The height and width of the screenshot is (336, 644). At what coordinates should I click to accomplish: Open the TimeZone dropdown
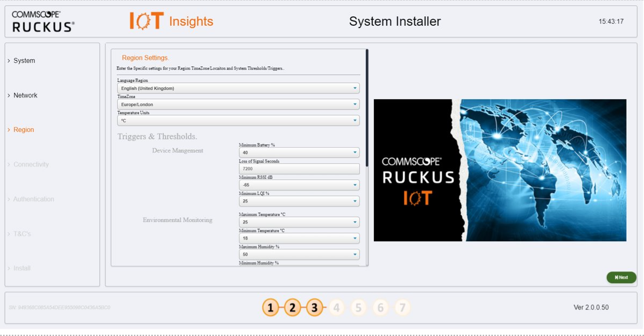coord(238,104)
